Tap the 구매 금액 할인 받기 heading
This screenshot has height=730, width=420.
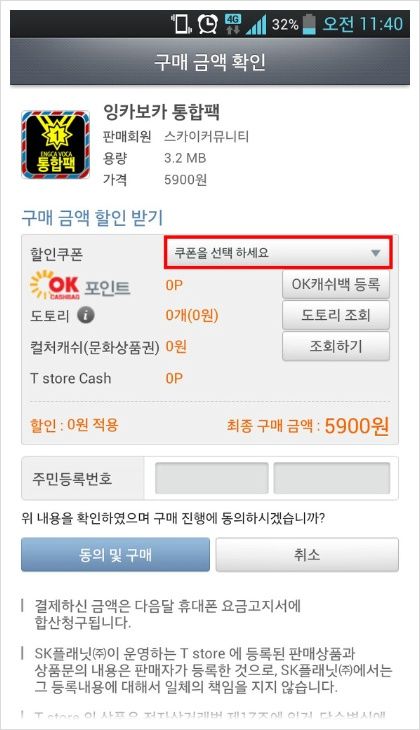[x=92, y=218]
